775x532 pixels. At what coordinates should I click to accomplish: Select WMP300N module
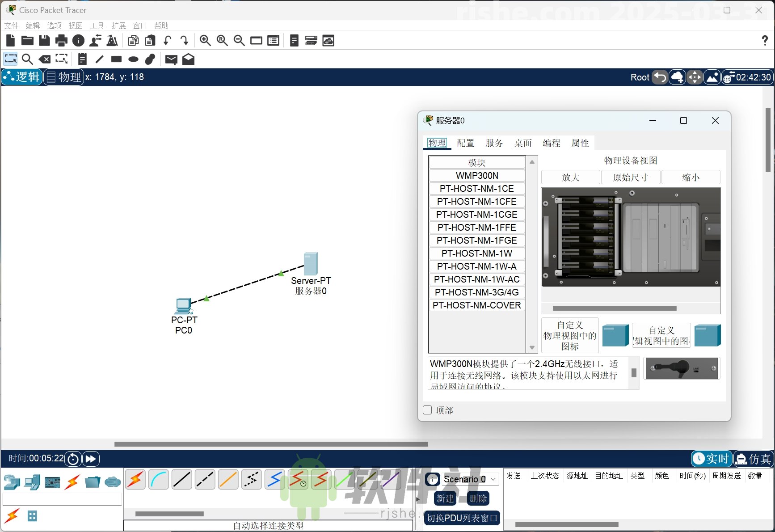click(x=477, y=176)
